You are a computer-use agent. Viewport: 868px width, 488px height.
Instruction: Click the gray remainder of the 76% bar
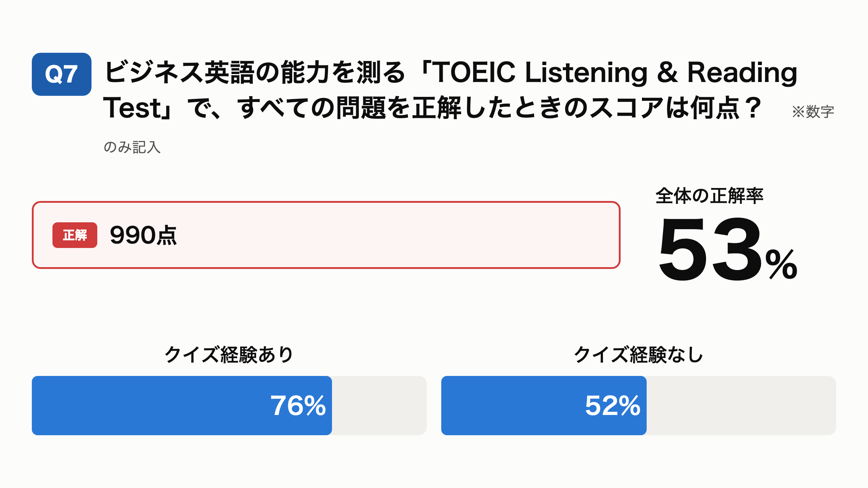coord(379,406)
